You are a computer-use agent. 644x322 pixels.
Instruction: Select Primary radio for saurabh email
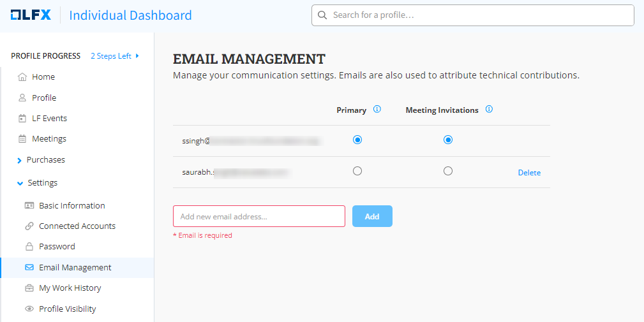[357, 171]
